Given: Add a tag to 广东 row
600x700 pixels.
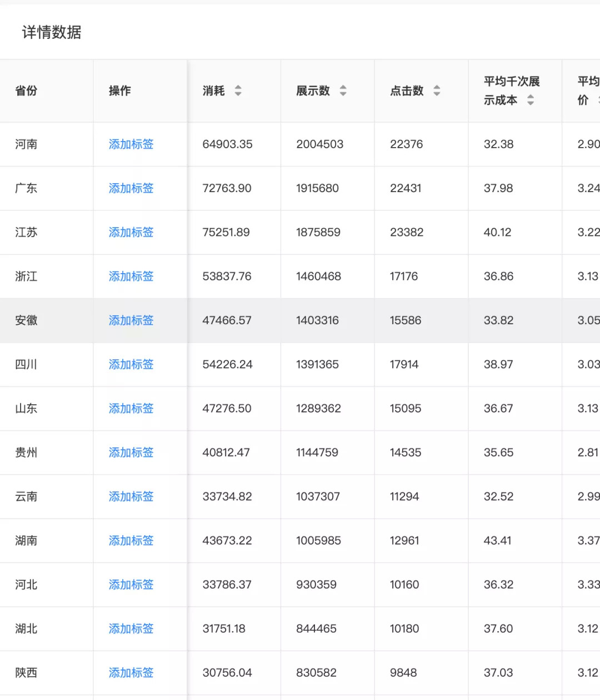Looking at the screenshot, I should pyautogui.click(x=131, y=188).
